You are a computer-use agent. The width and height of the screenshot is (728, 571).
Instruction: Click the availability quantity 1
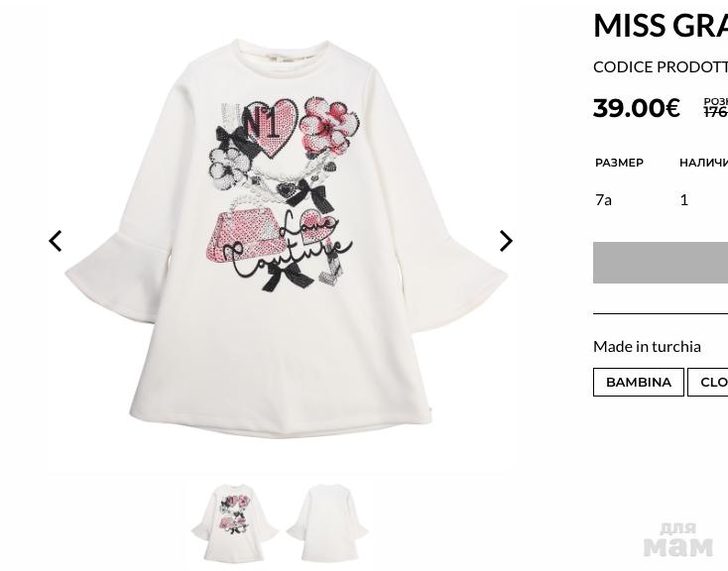[683, 199]
